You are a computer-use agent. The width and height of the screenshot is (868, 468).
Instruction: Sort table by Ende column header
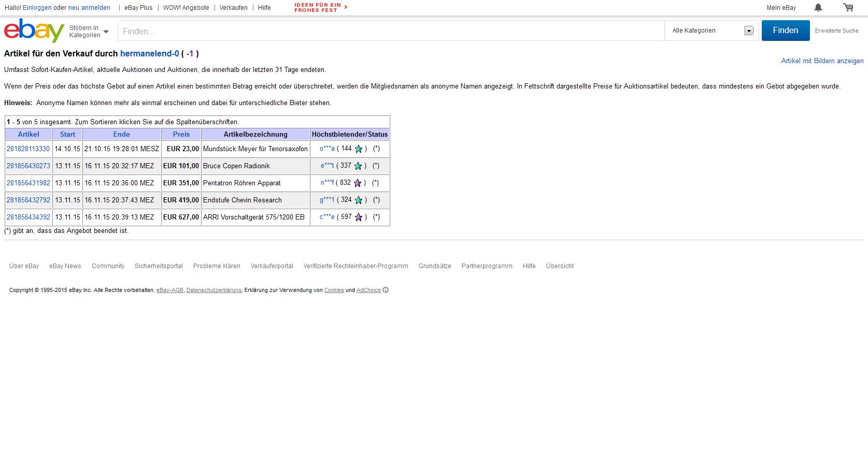coord(122,135)
